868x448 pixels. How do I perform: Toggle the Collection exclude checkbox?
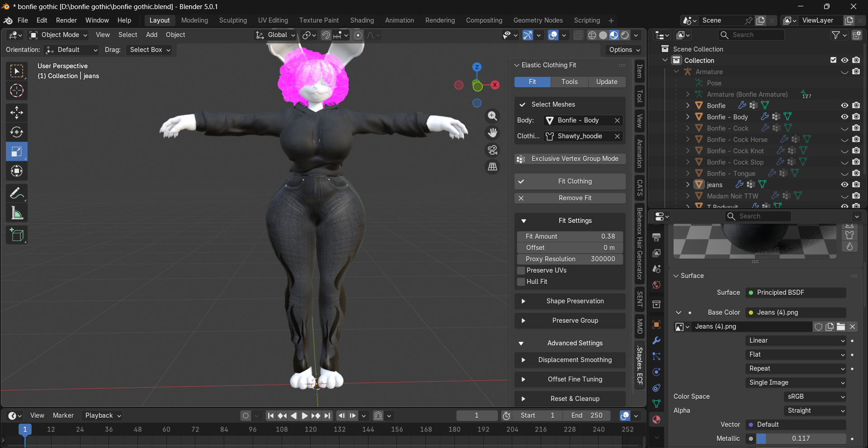pyautogui.click(x=833, y=60)
